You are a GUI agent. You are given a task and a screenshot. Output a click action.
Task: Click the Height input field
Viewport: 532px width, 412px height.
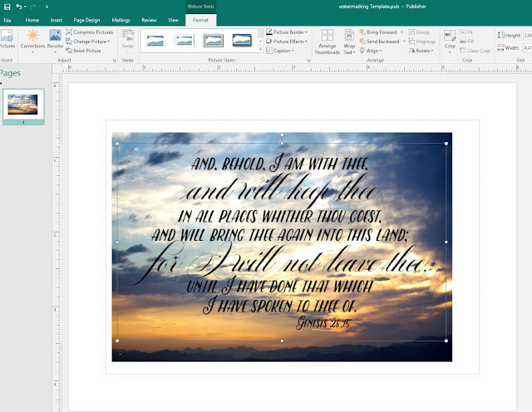pyautogui.click(x=527, y=35)
